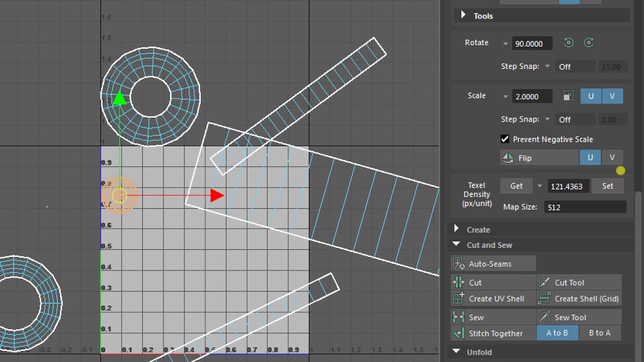Click the Flip button

tap(539, 158)
